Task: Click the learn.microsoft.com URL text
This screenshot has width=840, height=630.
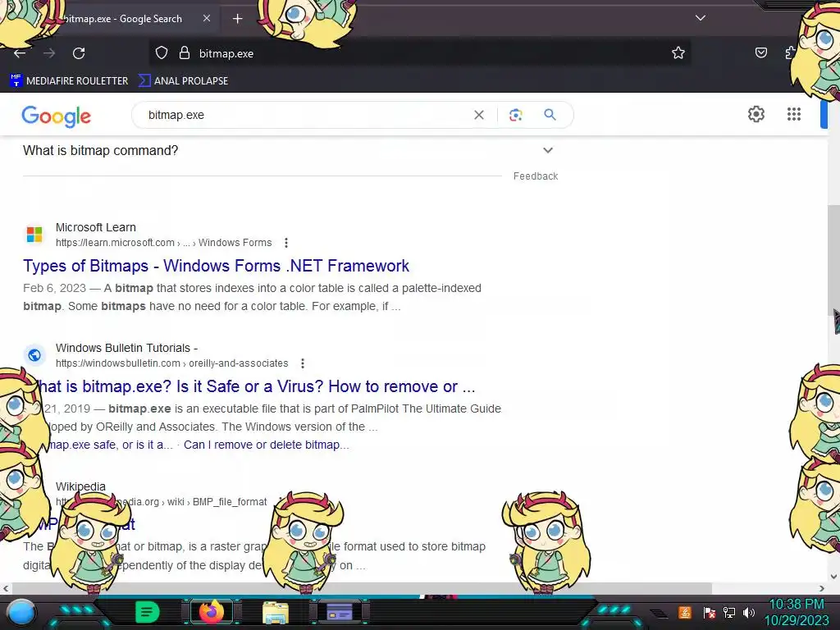Action: 163,243
